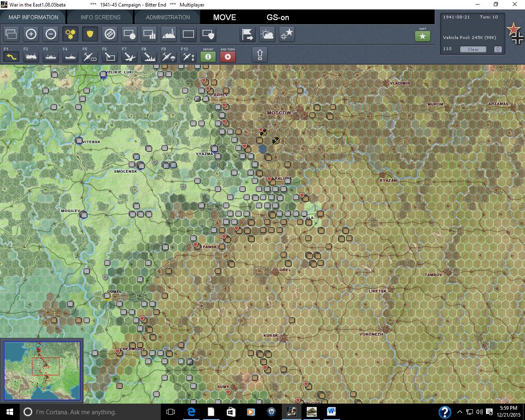Click the cross and star sides icon
This screenshot has height=420, width=525.
click(287, 34)
